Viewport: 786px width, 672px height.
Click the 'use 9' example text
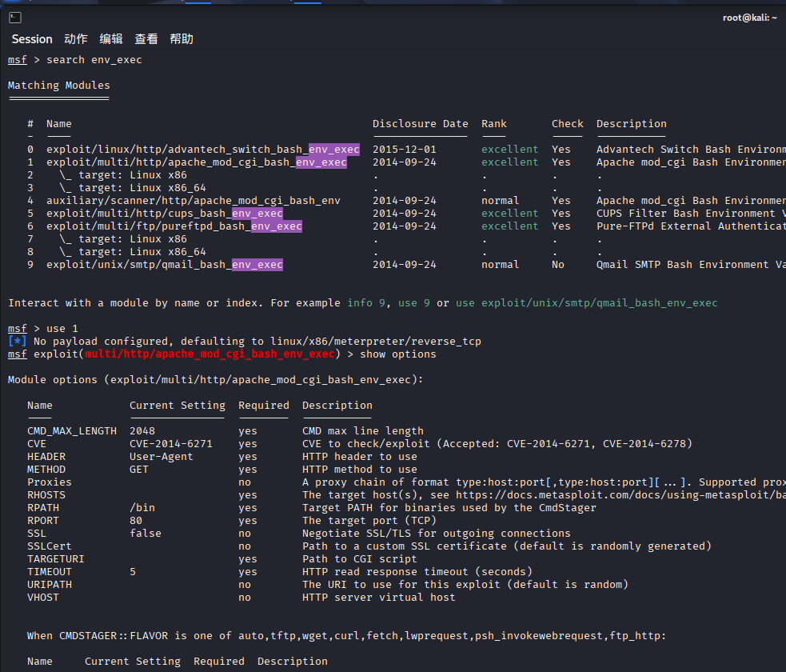click(x=414, y=303)
